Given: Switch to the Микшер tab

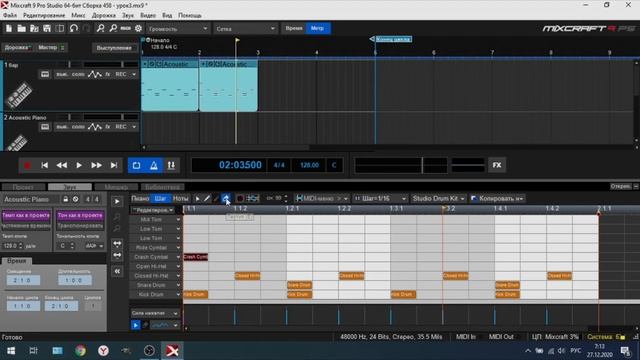Looking at the screenshot, I should coord(116,187).
